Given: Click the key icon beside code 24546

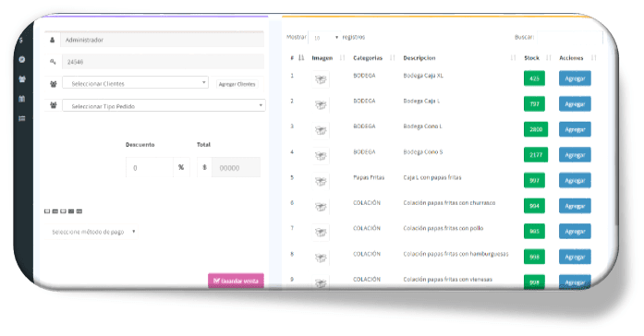Looking at the screenshot, I should coord(53,62).
